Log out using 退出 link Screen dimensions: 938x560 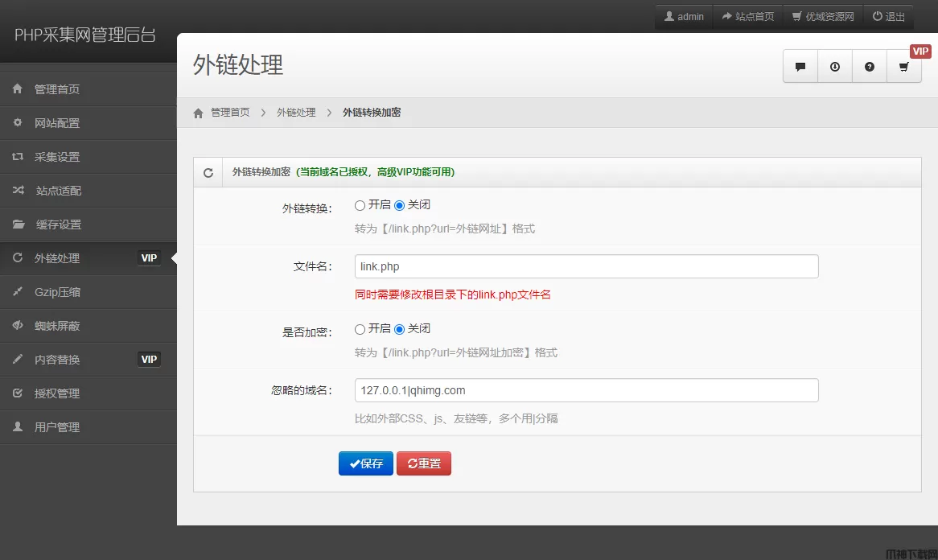(889, 16)
